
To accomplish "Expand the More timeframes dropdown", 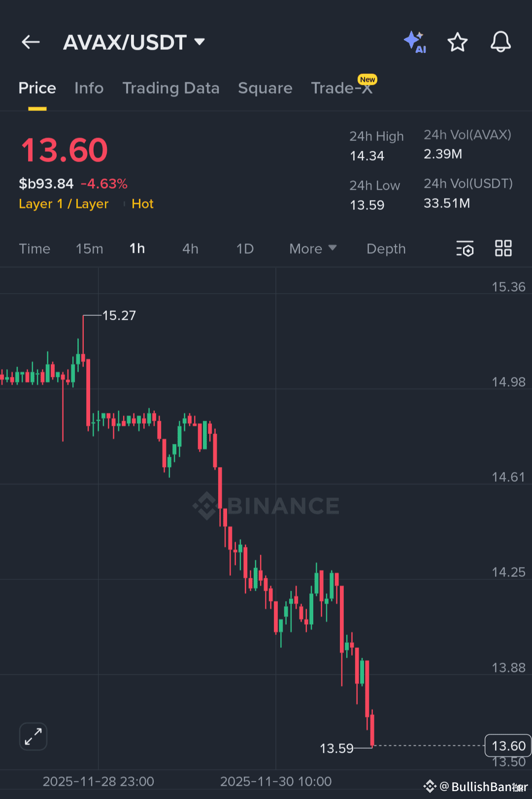I will click(x=312, y=249).
